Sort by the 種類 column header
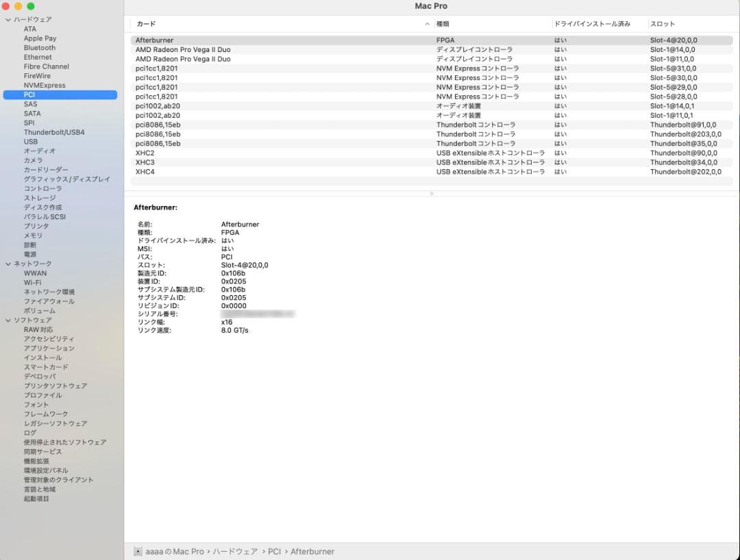The height and width of the screenshot is (560, 740). click(443, 24)
